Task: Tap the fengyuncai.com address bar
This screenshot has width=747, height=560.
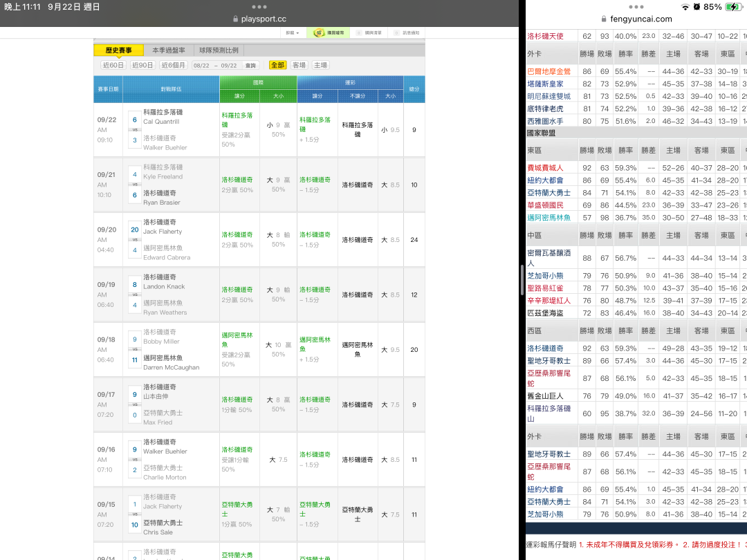Action: click(x=636, y=19)
